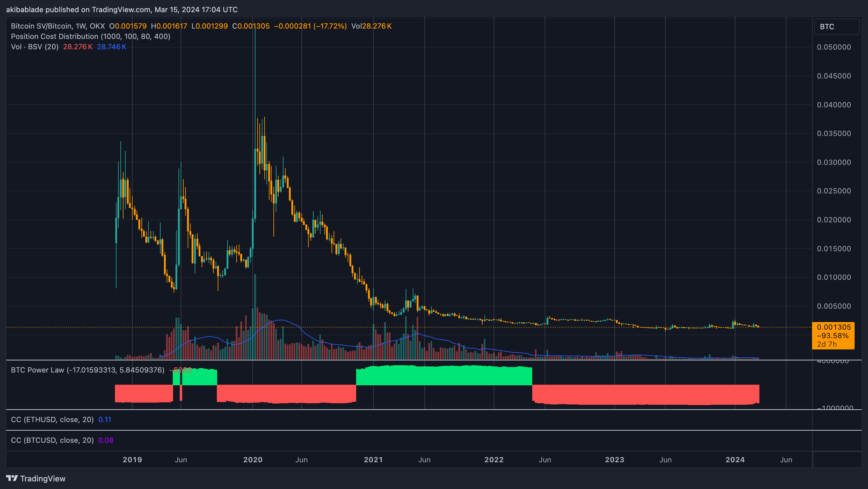Click the 0.040000 price axis label
The image size is (868, 489).
click(x=834, y=105)
